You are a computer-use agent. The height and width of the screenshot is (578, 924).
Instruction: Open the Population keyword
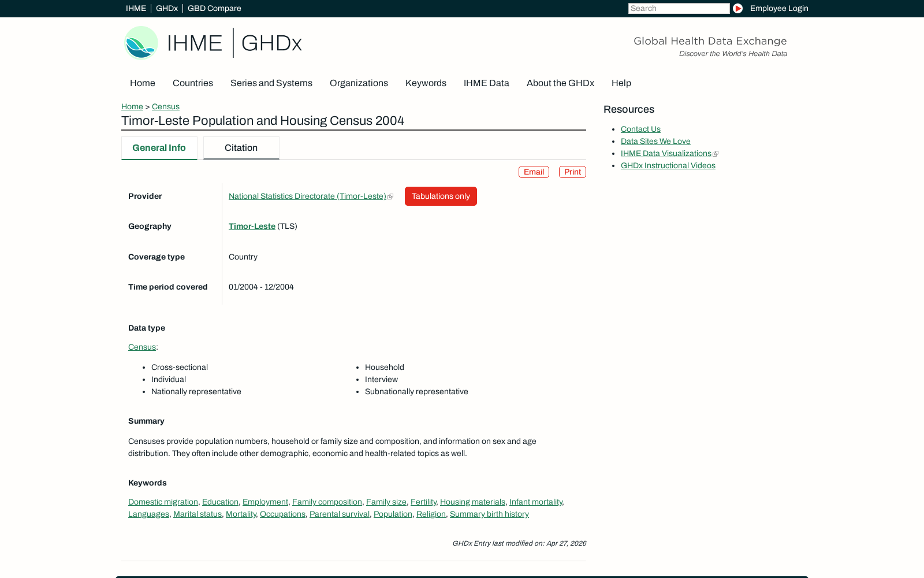coord(393,514)
